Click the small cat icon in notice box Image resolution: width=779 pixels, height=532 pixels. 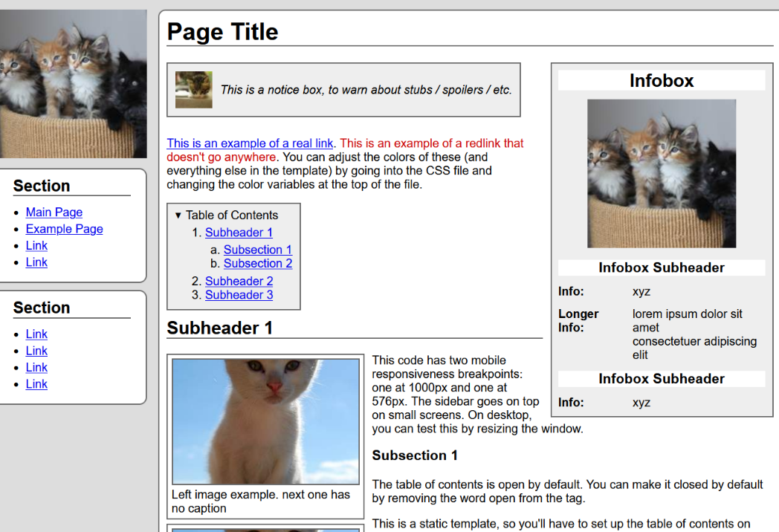point(194,90)
